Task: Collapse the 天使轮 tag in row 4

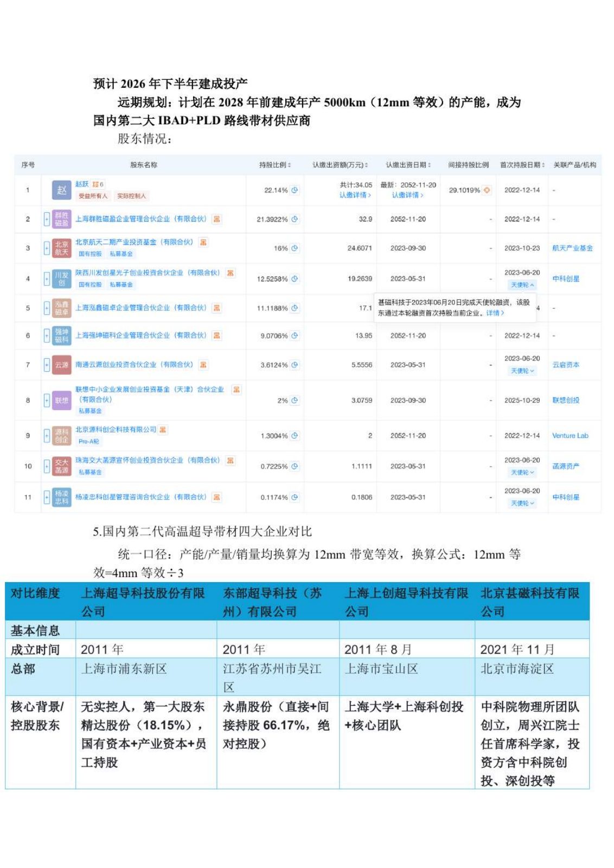Action: click(522, 285)
